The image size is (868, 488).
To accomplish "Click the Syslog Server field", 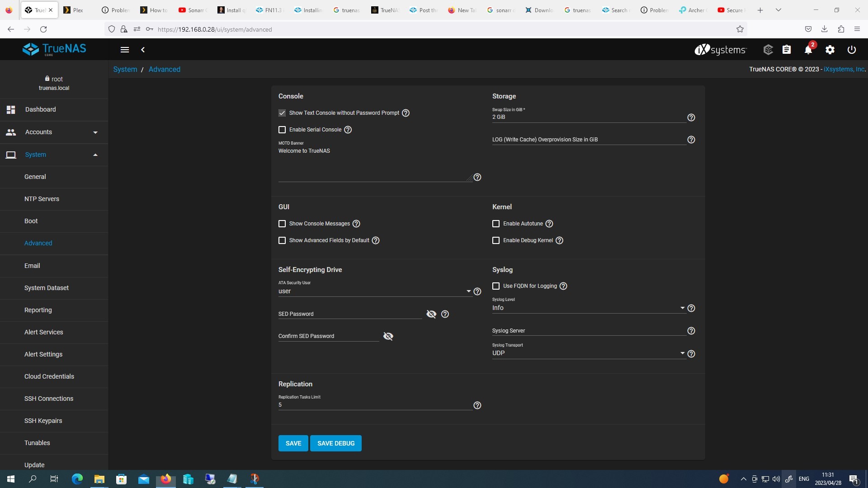I will point(589,331).
